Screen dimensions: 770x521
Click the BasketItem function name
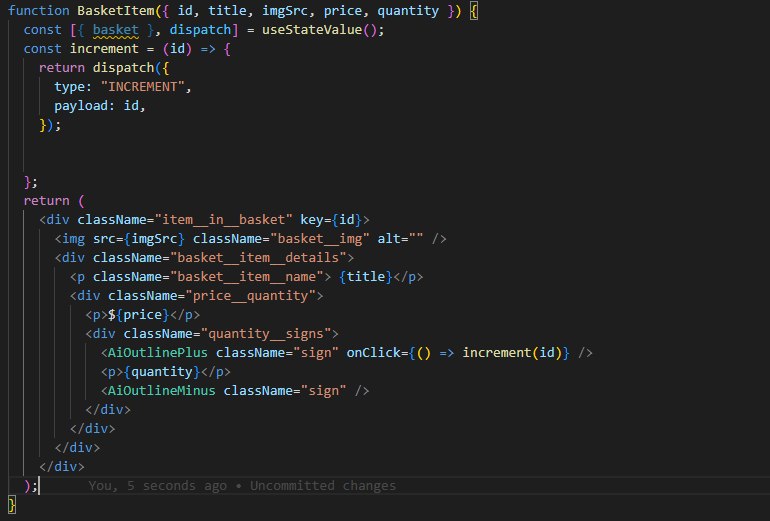[115, 11]
